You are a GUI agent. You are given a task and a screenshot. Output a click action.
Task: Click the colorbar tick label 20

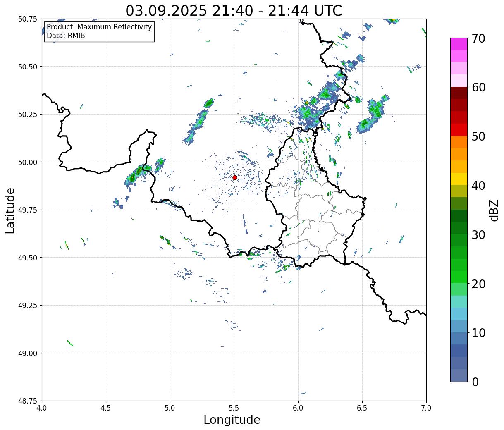pyautogui.click(x=478, y=284)
